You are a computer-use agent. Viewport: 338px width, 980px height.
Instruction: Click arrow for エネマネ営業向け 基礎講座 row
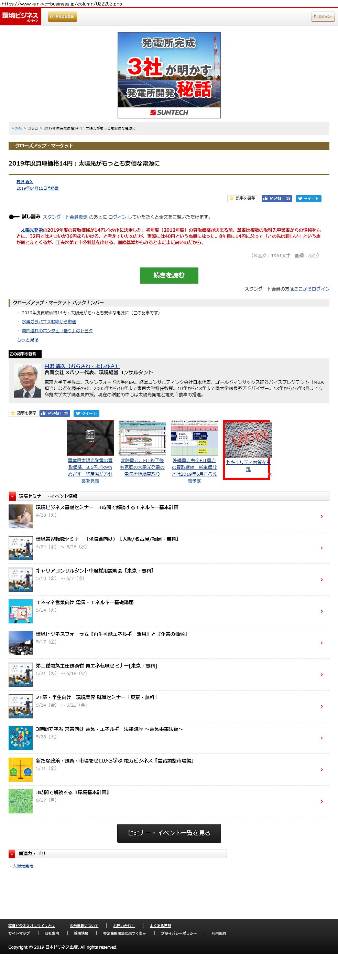pos(321,611)
